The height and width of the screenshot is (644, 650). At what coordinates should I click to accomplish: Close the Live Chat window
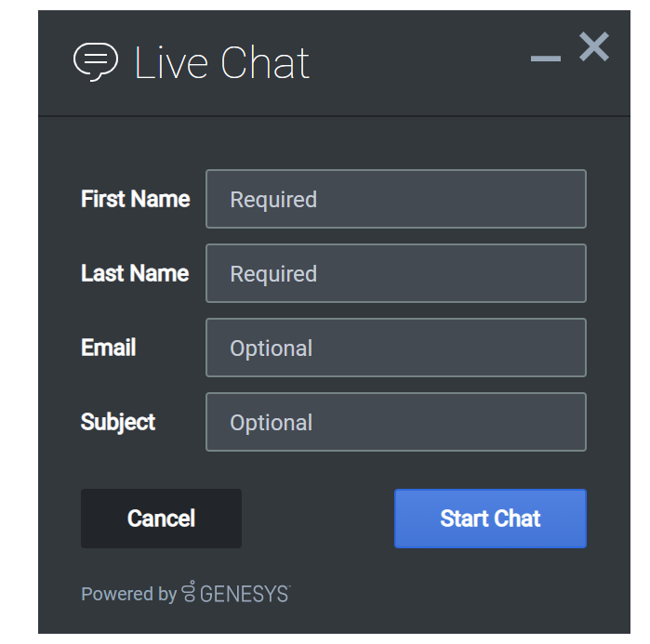point(594,46)
